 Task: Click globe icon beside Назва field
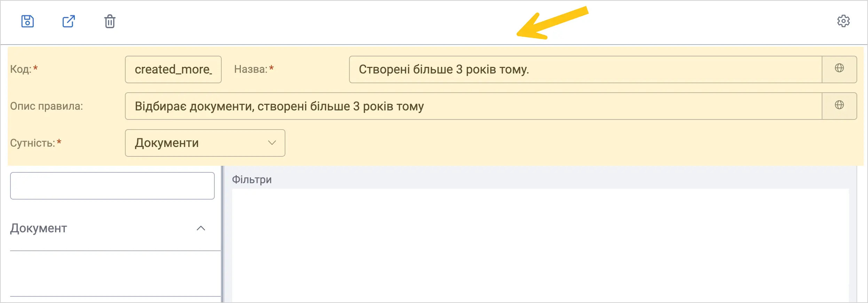pyautogui.click(x=839, y=68)
